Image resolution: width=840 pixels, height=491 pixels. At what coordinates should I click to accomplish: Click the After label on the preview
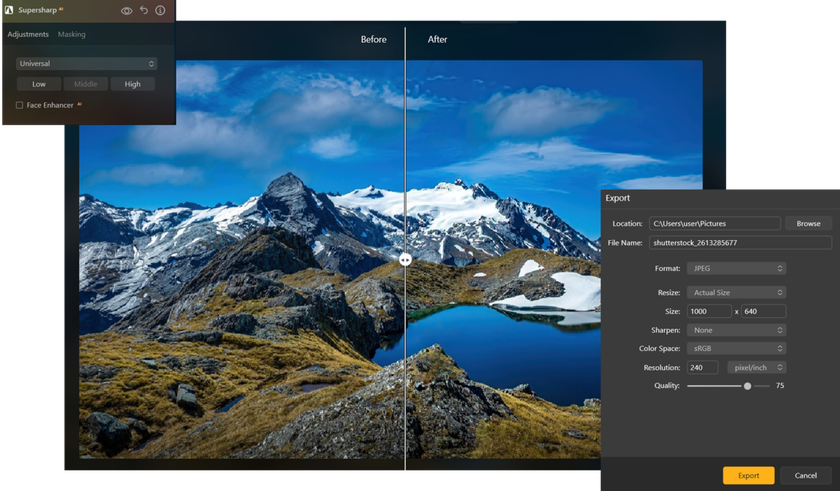(437, 40)
